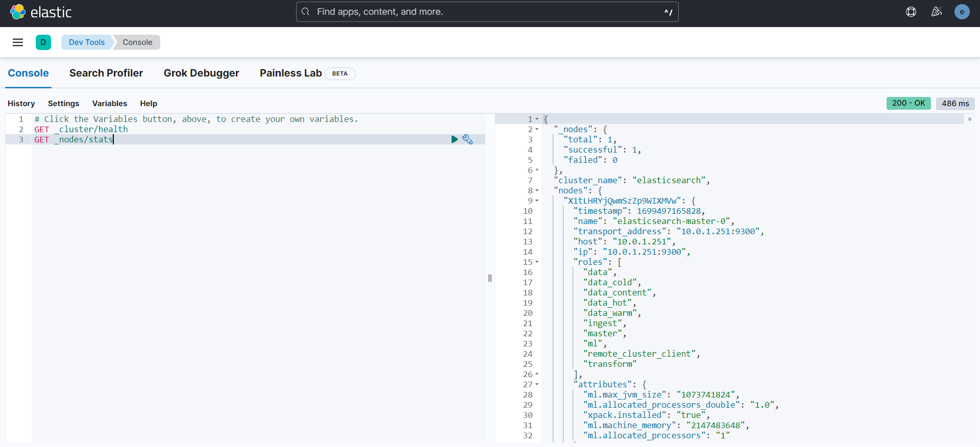Open console Settings
980x447 pixels.
tap(64, 104)
